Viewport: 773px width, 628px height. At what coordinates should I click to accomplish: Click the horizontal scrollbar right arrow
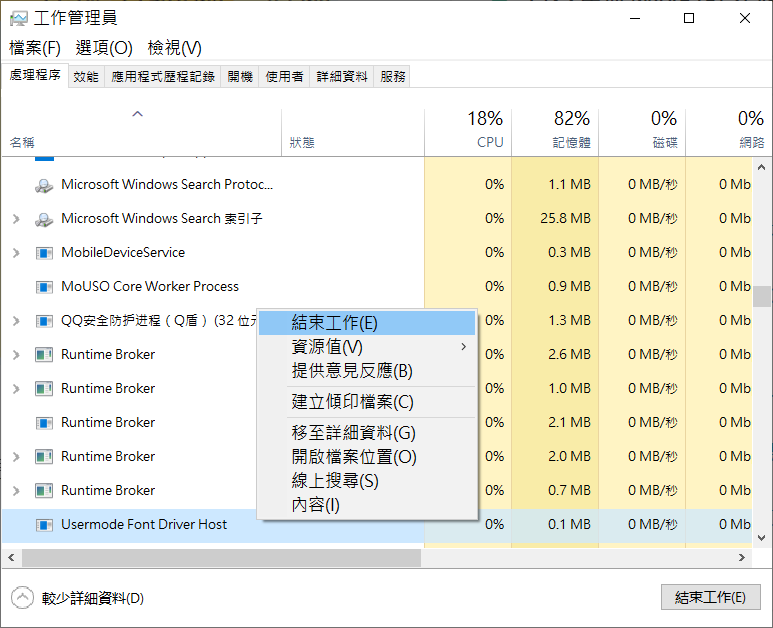tap(742, 558)
